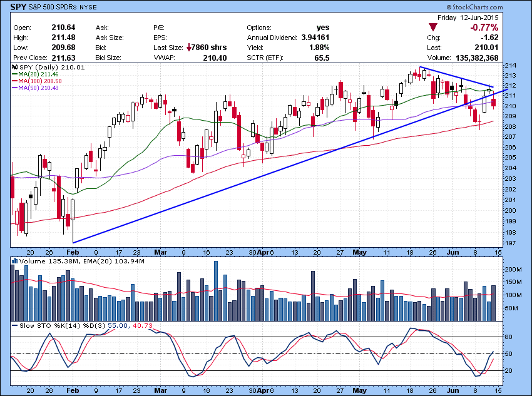The image size is (532, 396).
Task: Select the Low value 209.68
Action: tap(63, 48)
